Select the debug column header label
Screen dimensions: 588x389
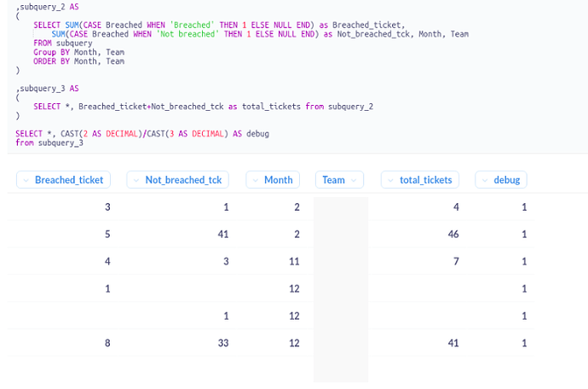(x=507, y=180)
